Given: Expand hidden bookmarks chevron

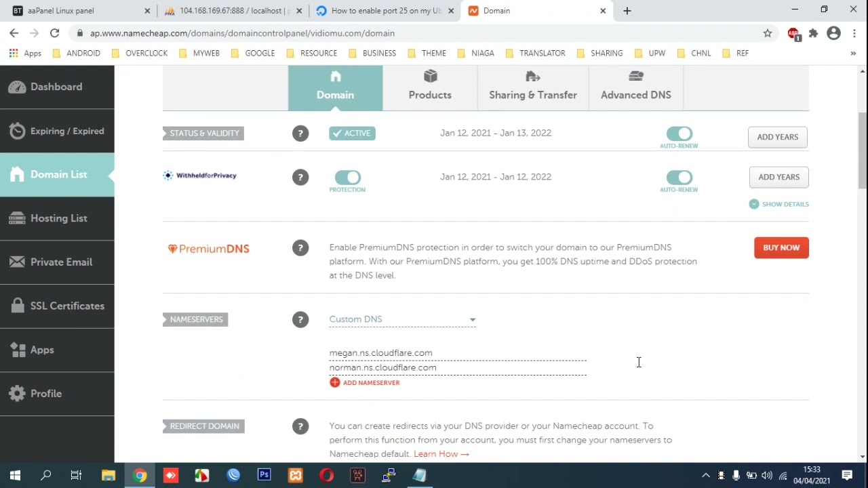Looking at the screenshot, I should click(x=853, y=53).
